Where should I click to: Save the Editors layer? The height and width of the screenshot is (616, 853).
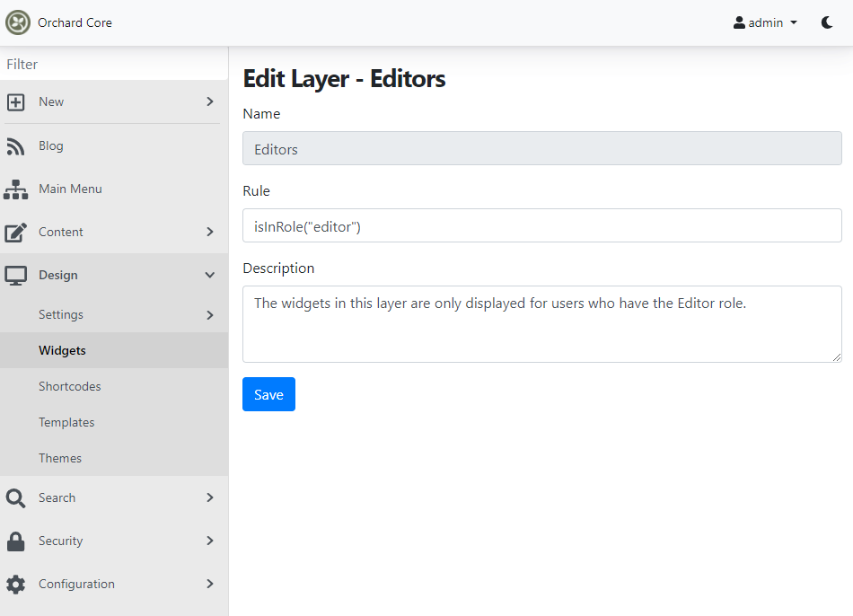tap(268, 394)
